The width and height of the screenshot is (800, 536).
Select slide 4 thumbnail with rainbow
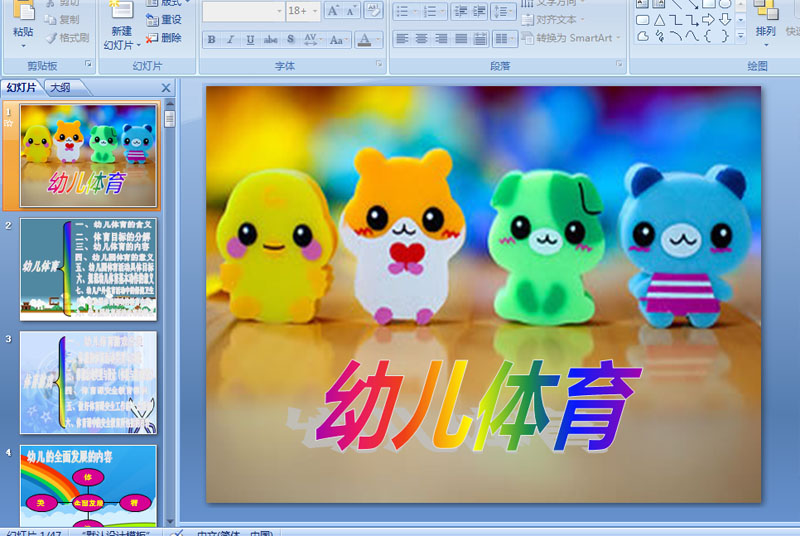[88, 486]
